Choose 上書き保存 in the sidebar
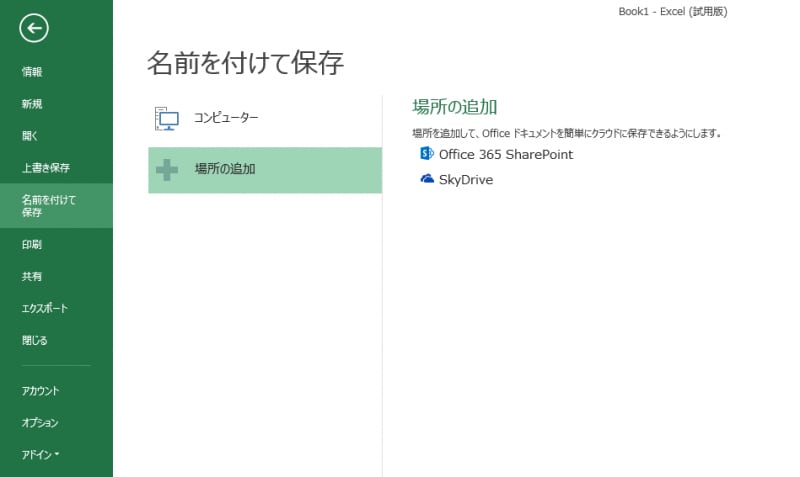Viewport: 800px width, 477px height. click(x=46, y=168)
